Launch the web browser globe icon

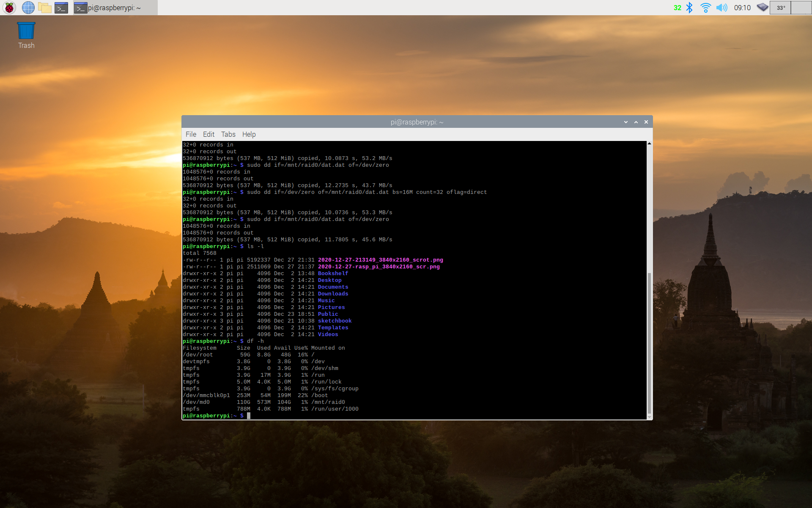click(28, 8)
